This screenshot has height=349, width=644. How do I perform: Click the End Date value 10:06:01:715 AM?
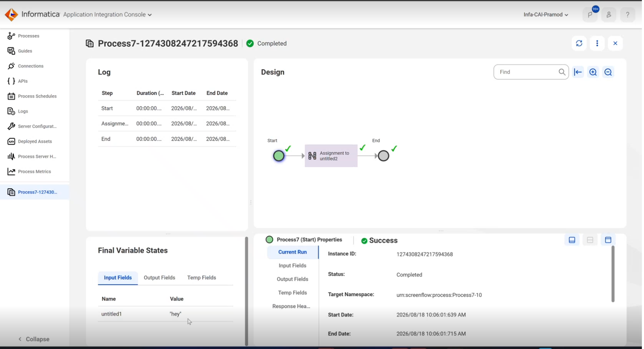pyautogui.click(x=431, y=334)
